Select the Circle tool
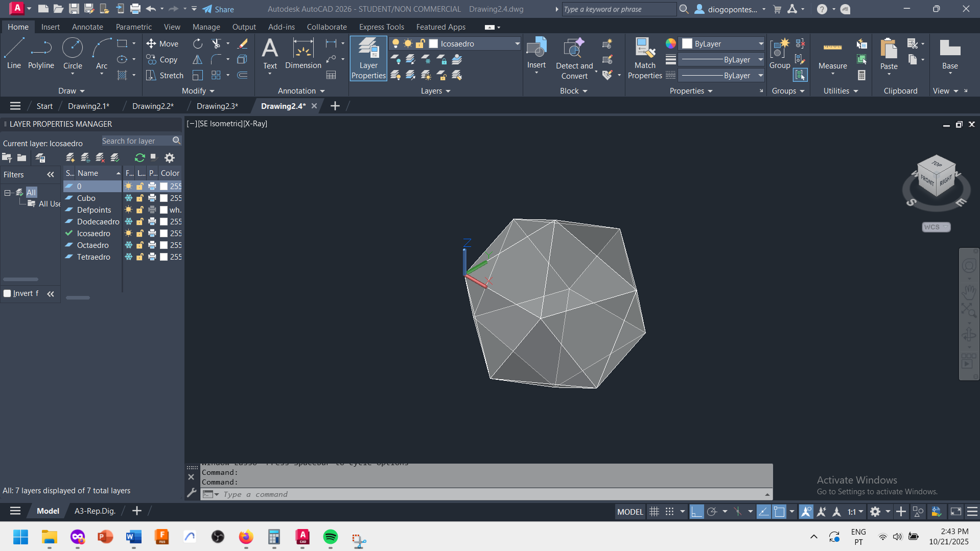Screen dimensions: 980x551 pos(73,53)
